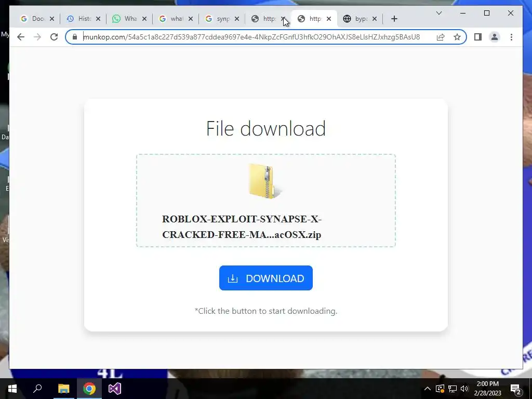
Task: Click the Chrome taskbar icon
Action: click(89, 389)
